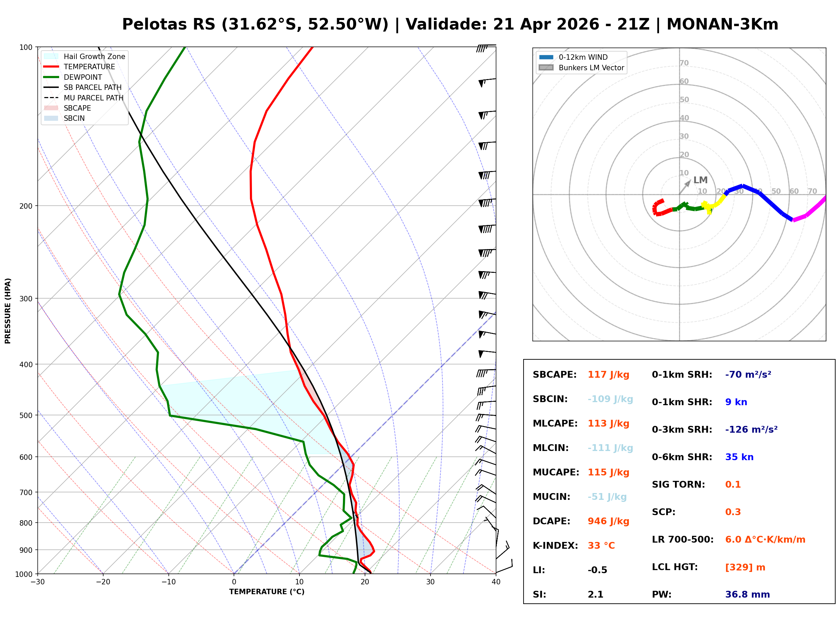Click the PRESSURE (HPA) axis label
Screen dimensions: 840x621
coord(8,311)
